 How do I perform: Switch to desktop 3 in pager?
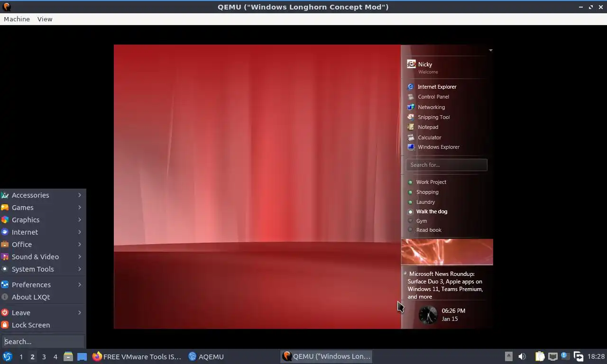click(x=44, y=357)
